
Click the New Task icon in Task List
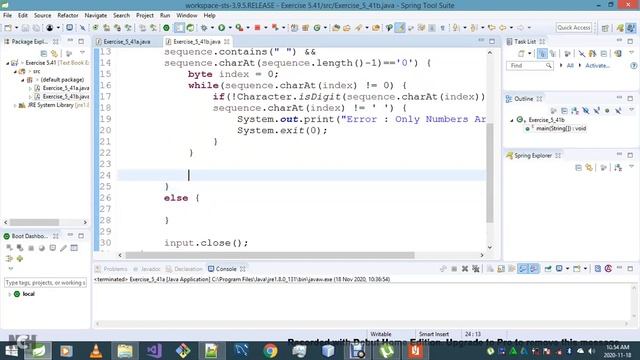pos(521,53)
